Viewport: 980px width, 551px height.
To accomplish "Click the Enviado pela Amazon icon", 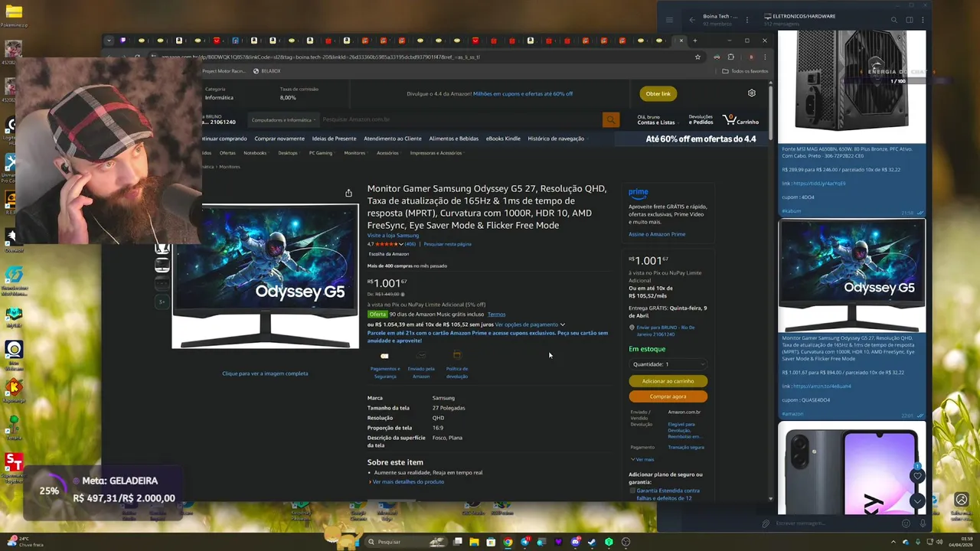I will (x=421, y=356).
